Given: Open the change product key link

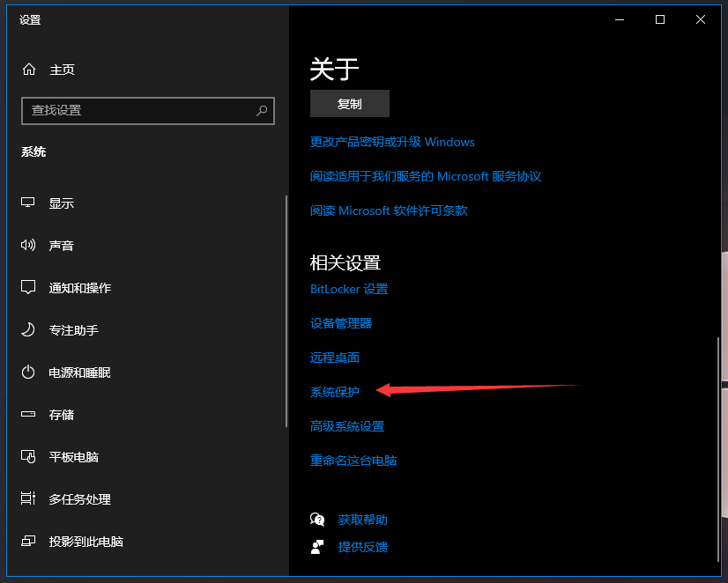Looking at the screenshot, I should pos(392,142).
